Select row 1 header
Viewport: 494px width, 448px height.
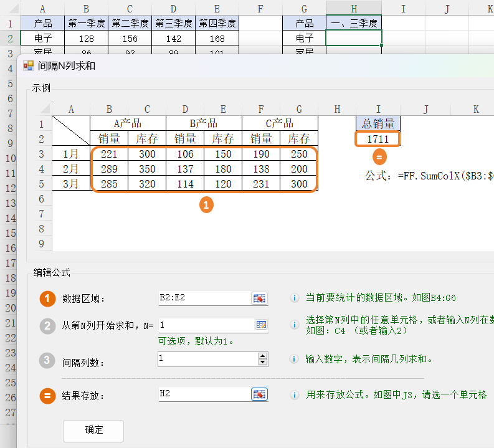pyautogui.click(x=9, y=23)
